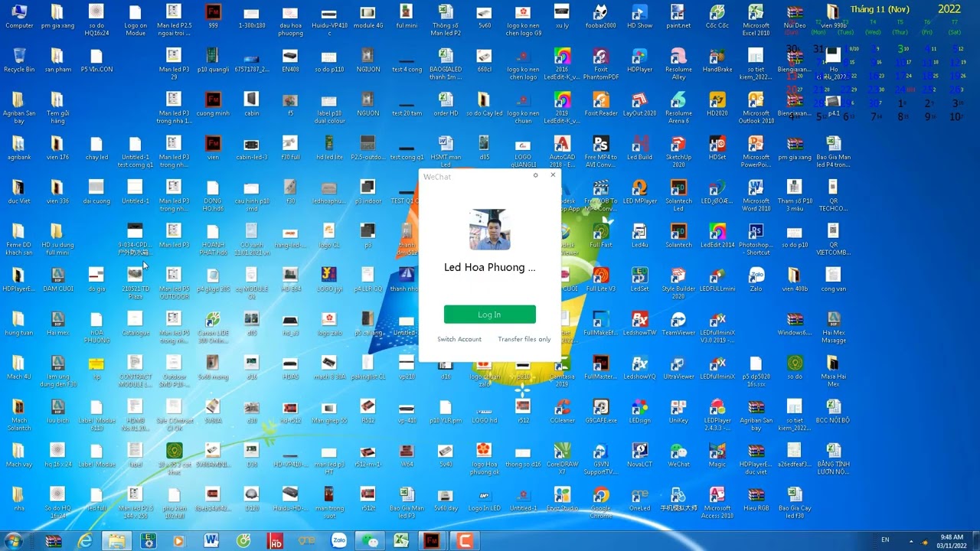Switch to WeChat on the taskbar
The width and height of the screenshot is (980, 551).
[x=370, y=541]
